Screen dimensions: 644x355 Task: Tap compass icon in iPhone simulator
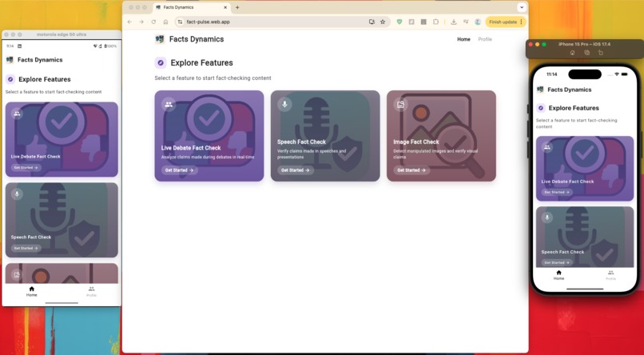[x=541, y=108]
